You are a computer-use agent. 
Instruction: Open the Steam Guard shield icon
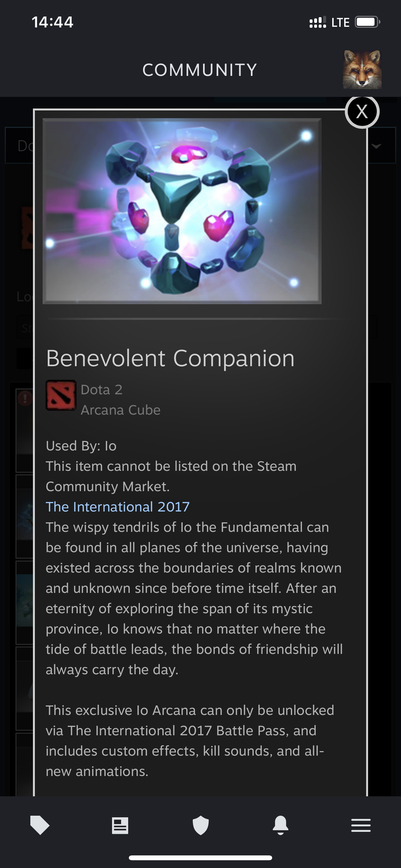tap(200, 825)
